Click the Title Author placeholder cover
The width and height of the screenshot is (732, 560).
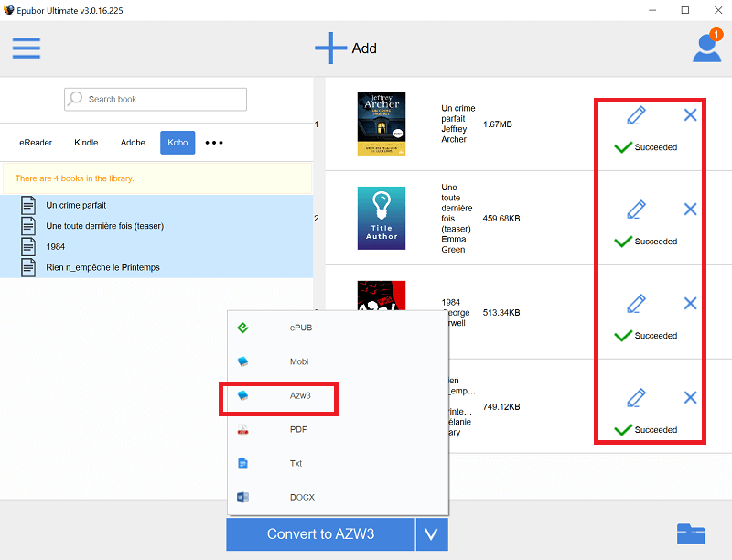point(382,218)
